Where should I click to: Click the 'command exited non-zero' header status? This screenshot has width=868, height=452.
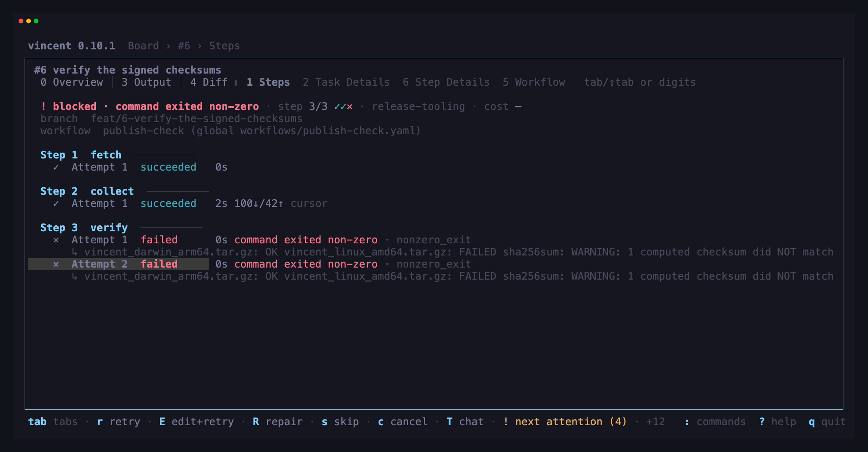pyautogui.click(x=187, y=106)
